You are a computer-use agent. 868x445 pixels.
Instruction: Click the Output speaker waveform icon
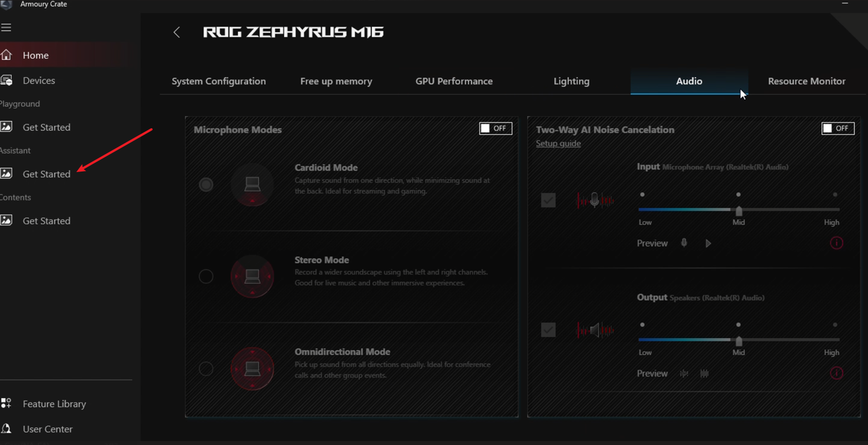pos(595,330)
